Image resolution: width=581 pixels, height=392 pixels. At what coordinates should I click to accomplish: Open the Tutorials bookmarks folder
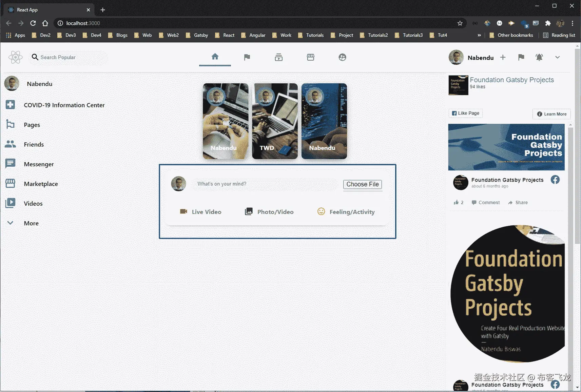click(x=311, y=35)
